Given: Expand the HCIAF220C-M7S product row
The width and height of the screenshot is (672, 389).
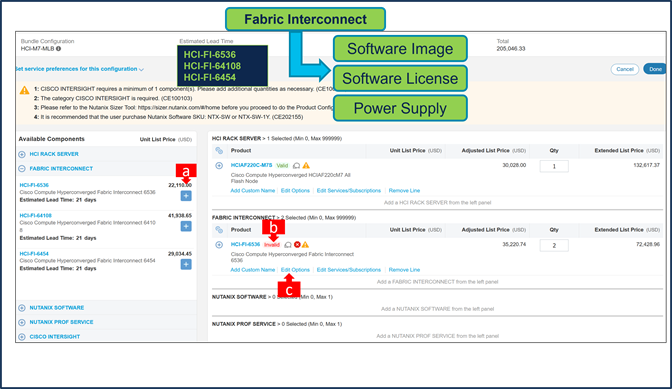Looking at the screenshot, I should pos(219,165).
